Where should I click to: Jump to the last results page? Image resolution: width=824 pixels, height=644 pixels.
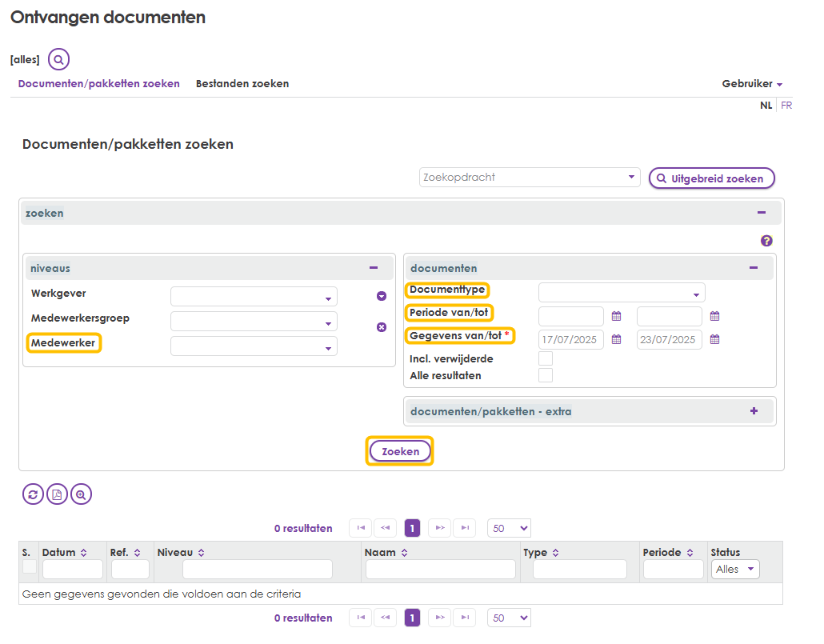464,528
